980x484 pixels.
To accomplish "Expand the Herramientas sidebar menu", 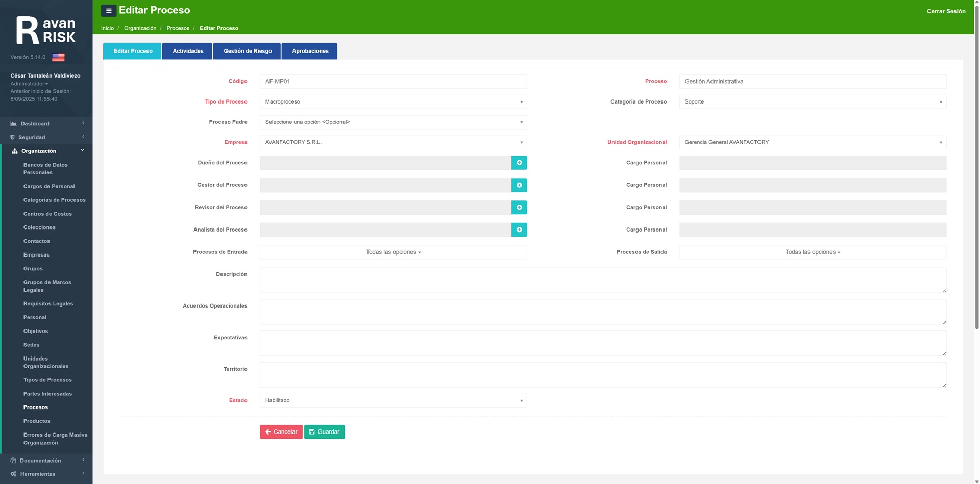I will pos(46,474).
